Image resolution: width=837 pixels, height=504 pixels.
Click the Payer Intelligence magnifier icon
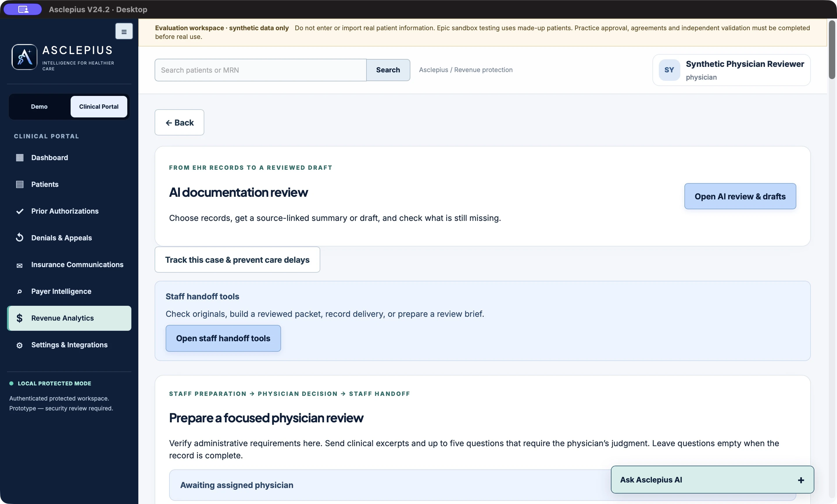(x=20, y=292)
